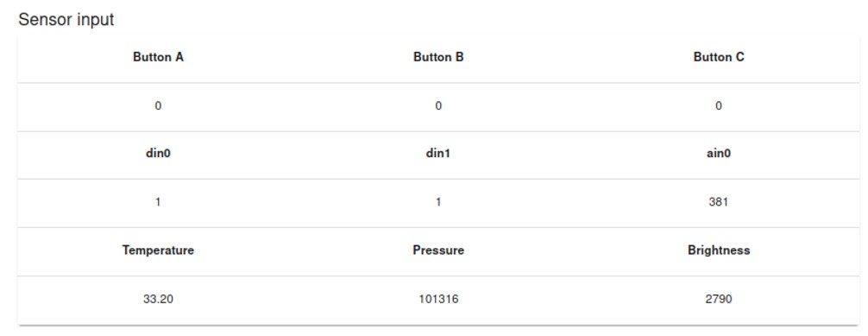This screenshot has width=868, height=336.
Task: Select the temperature reading 33.20
Action: [158, 300]
